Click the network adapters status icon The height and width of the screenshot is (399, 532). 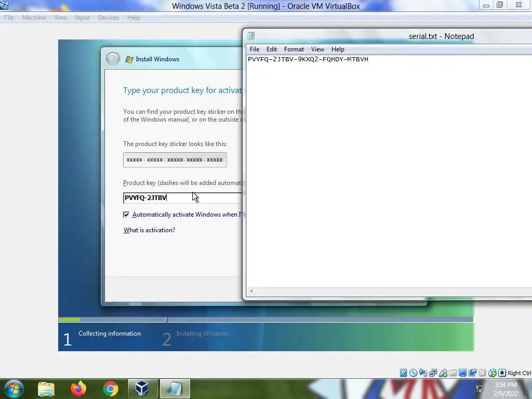click(x=433, y=373)
